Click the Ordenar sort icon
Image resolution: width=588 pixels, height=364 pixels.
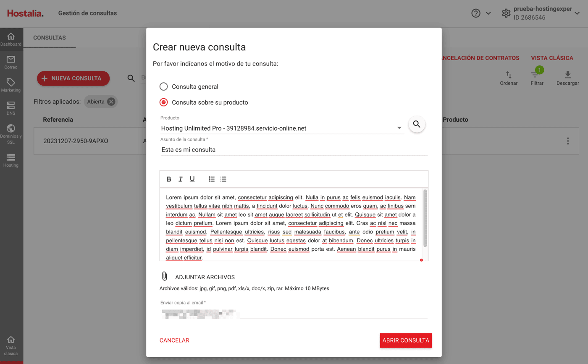509,75
